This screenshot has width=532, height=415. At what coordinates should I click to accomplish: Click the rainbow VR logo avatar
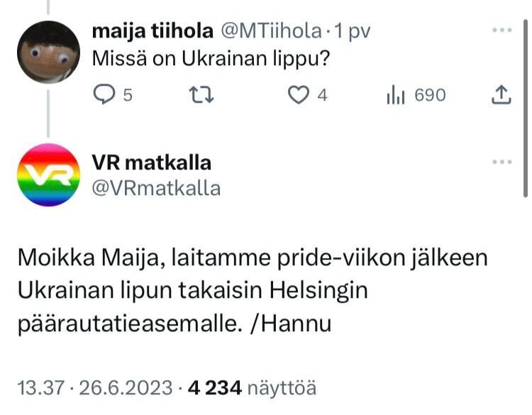pyautogui.click(x=49, y=175)
